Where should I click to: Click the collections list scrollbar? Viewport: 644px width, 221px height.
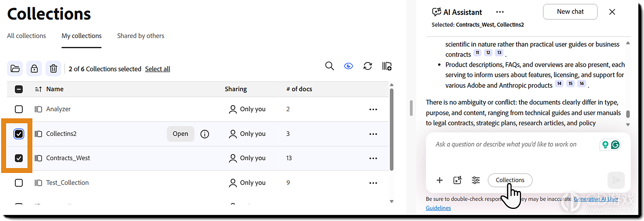(x=391, y=129)
